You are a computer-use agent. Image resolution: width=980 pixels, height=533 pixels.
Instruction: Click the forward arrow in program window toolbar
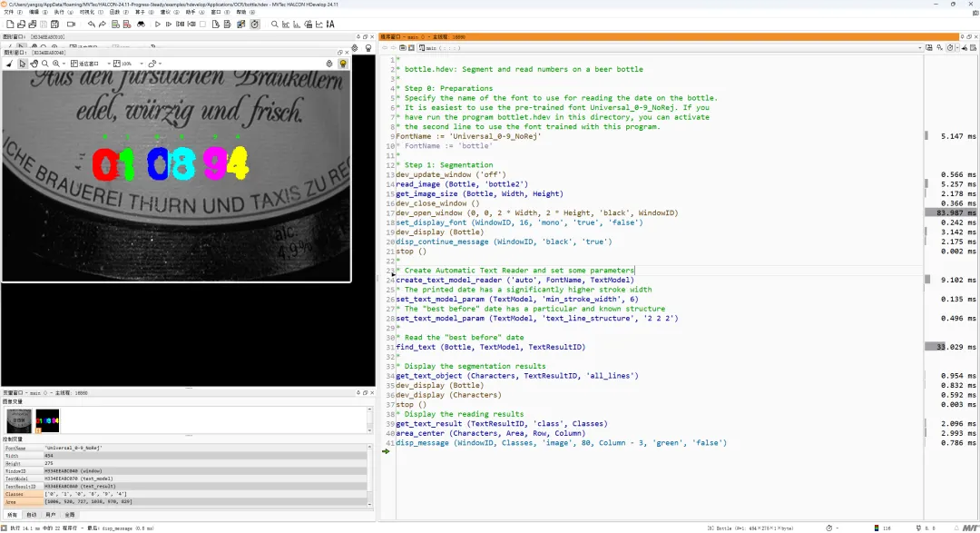tap(393, 47)
